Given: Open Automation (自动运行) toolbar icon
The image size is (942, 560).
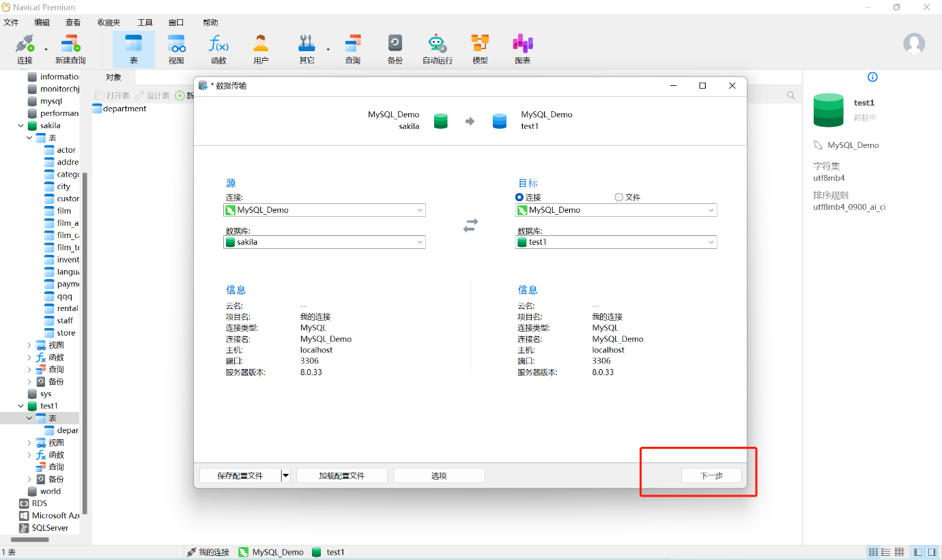Looking at the screenshot, I should pos(437,48).
